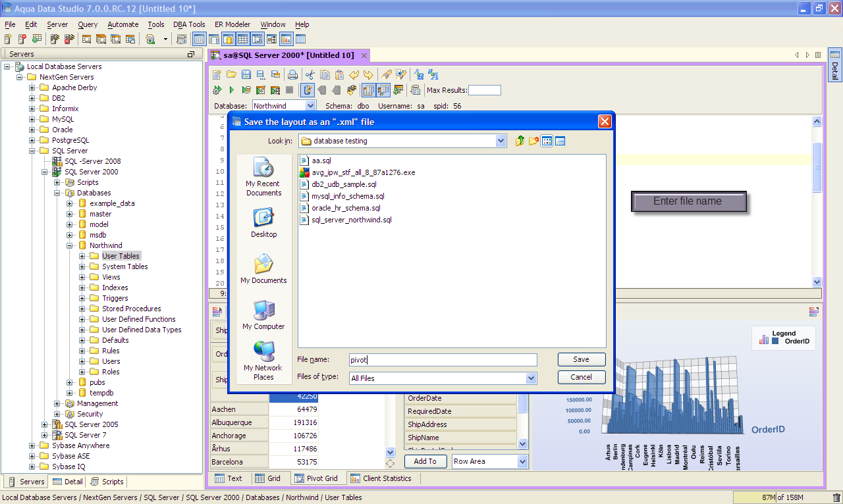Toggle the Details view button in the save dialog
Viewport: 843px width, 504px height.
click(560, 141)
